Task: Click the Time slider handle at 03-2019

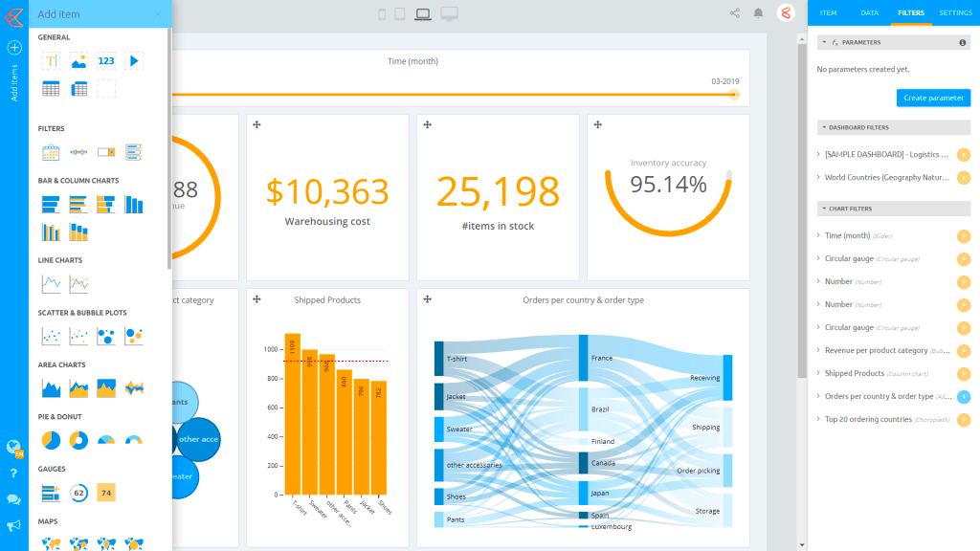Action: coord(734,95)
